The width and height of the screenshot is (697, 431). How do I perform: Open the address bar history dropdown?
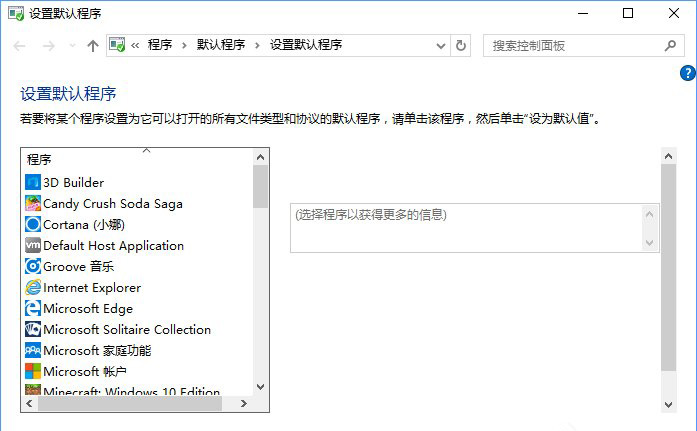[441, 45]
